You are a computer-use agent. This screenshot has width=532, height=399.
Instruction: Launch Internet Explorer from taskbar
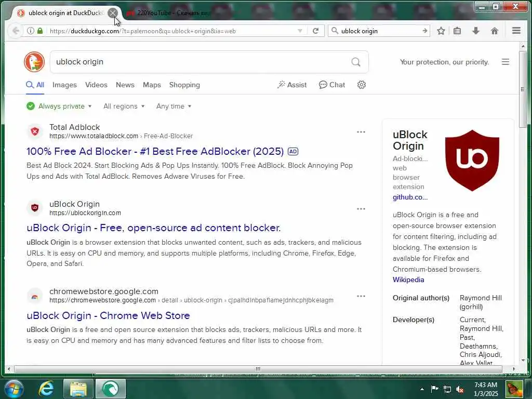(x=46, y=389)
